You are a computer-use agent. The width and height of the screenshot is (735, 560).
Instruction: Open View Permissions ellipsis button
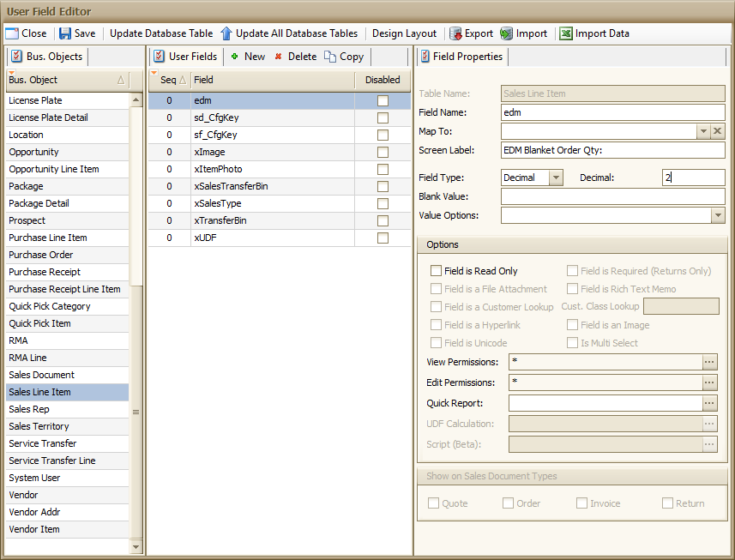pos(709,362)
